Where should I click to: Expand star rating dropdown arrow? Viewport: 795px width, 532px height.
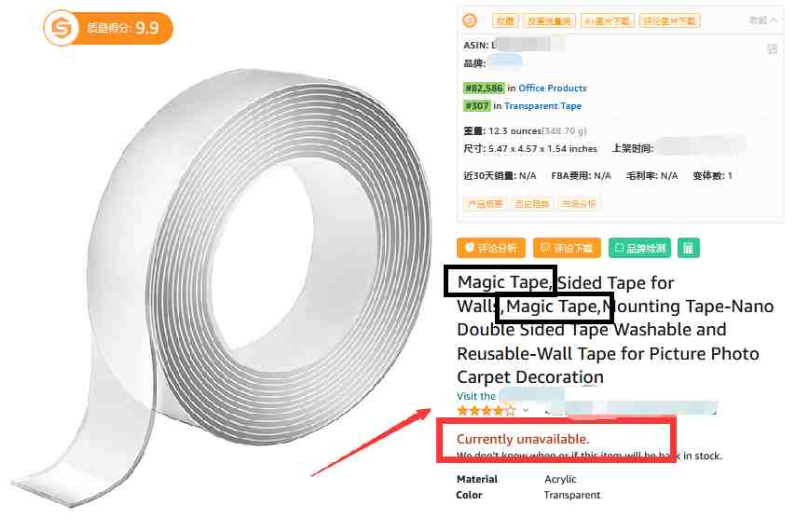[526, 409]
